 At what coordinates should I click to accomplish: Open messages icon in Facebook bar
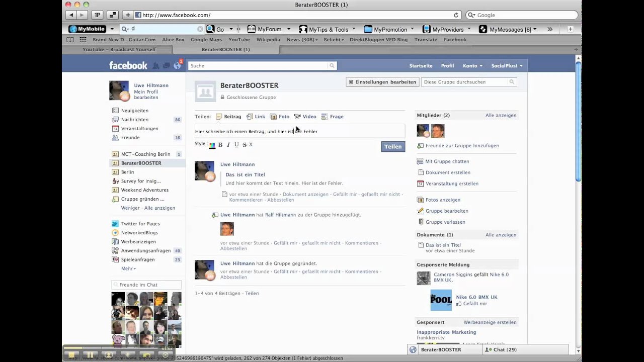(167, 66)
